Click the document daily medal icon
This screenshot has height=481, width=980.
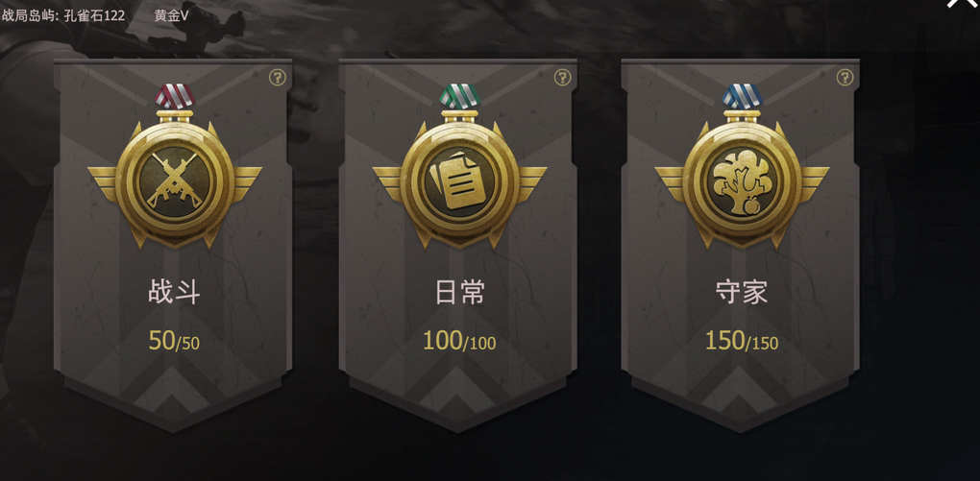[x=459, y=181]
